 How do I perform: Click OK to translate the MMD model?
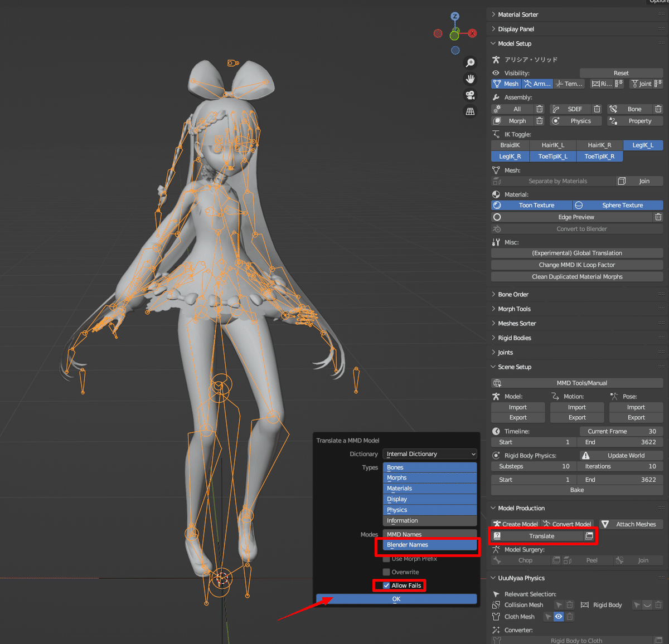click(396, 598)
